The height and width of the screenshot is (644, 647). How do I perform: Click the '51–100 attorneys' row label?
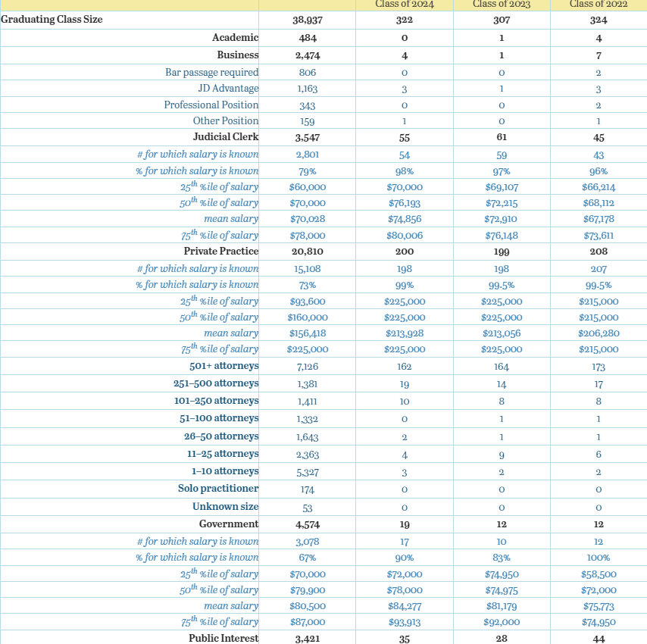coord(219,418)
